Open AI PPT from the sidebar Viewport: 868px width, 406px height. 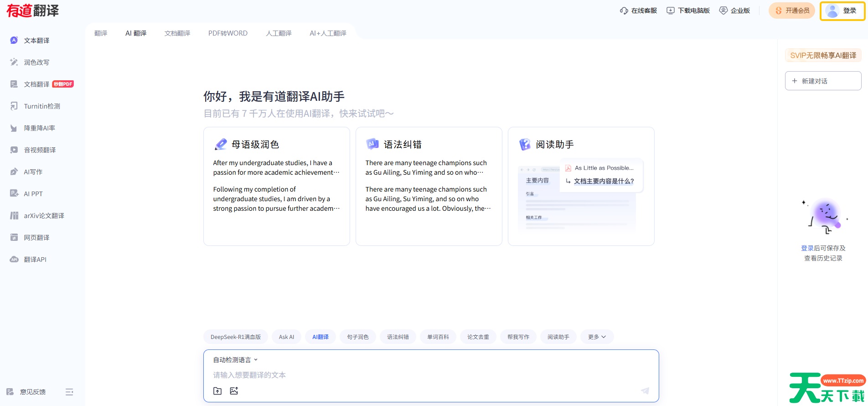33,194
